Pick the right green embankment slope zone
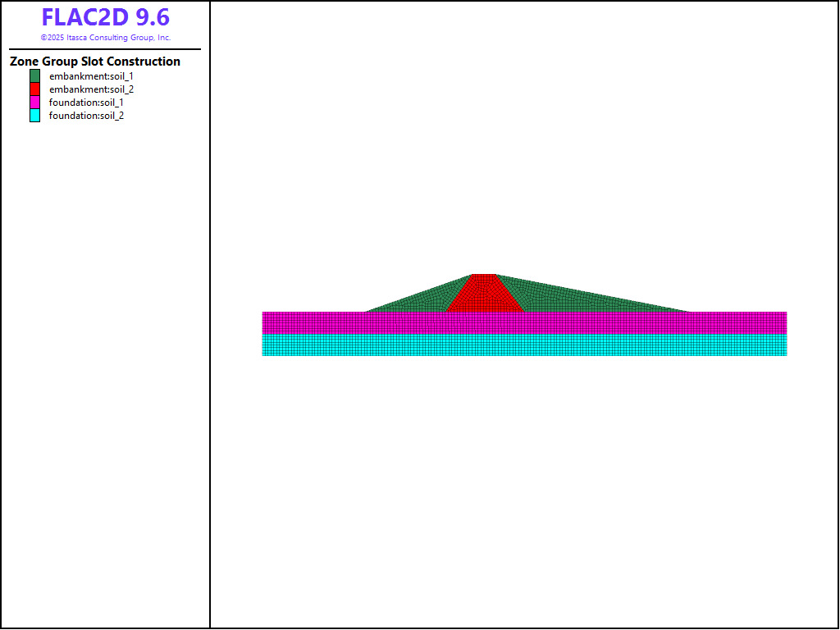The height and width of the screenshot is (630, 840). click(x=574, y=299)
